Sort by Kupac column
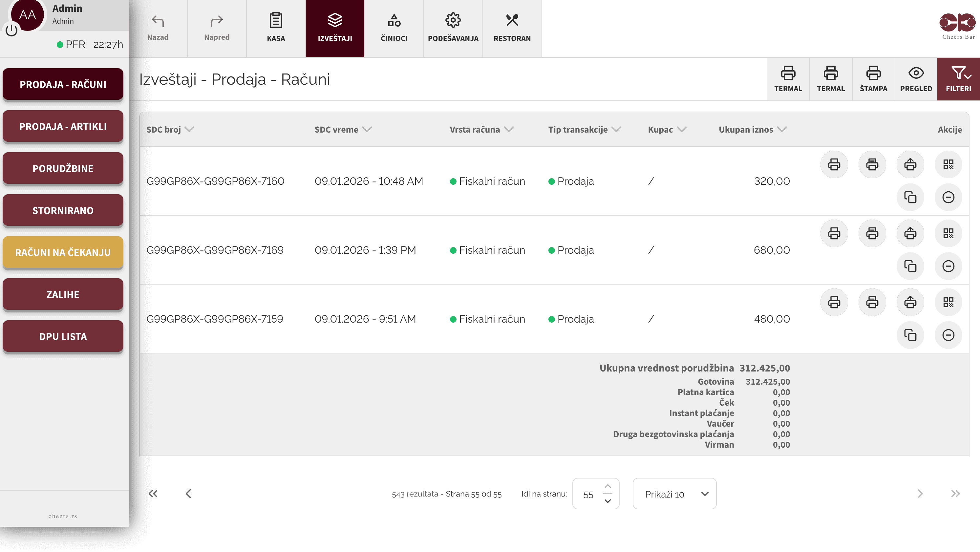Image resolution: width=980 pixels, height=552 pixels. tap(667, 129)
